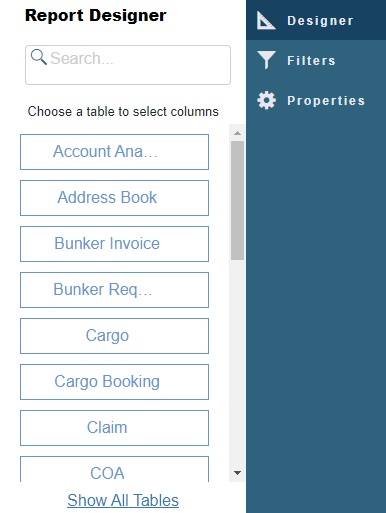The image size is (386, 513).
Task: Choose the Address Book table
Action: [114, 198]
